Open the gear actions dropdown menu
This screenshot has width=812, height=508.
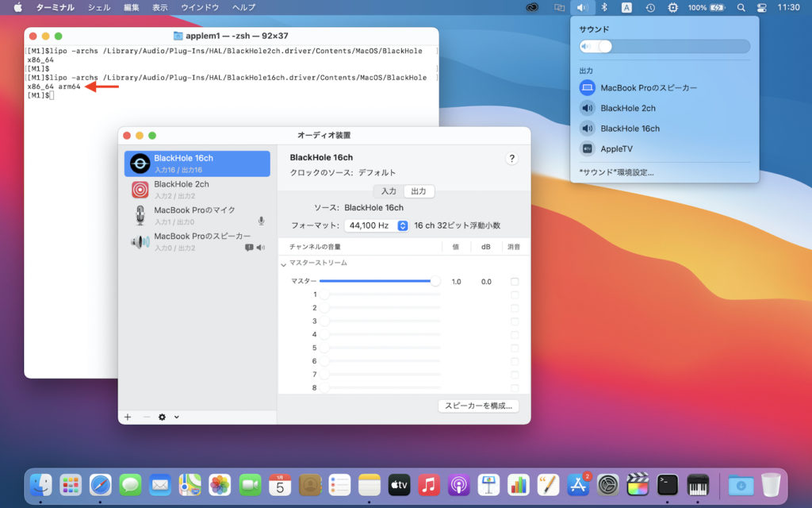click(168, 417)
